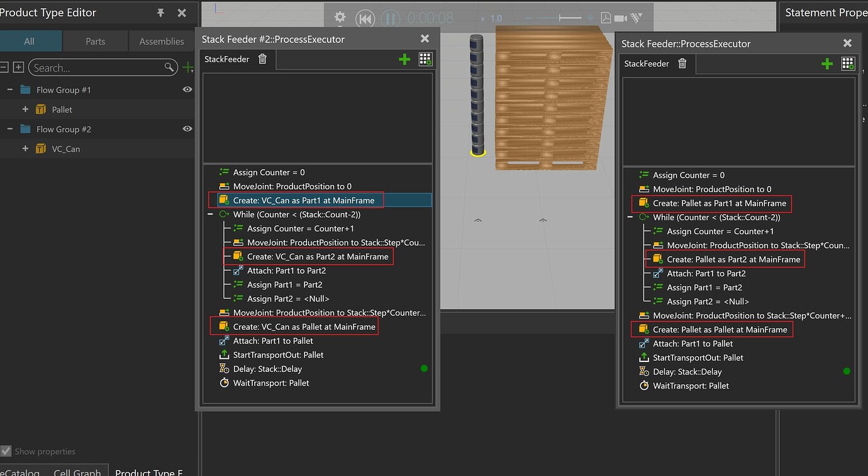
Task: Open the Cell Graph tab
Action: [x=77, y=472]
